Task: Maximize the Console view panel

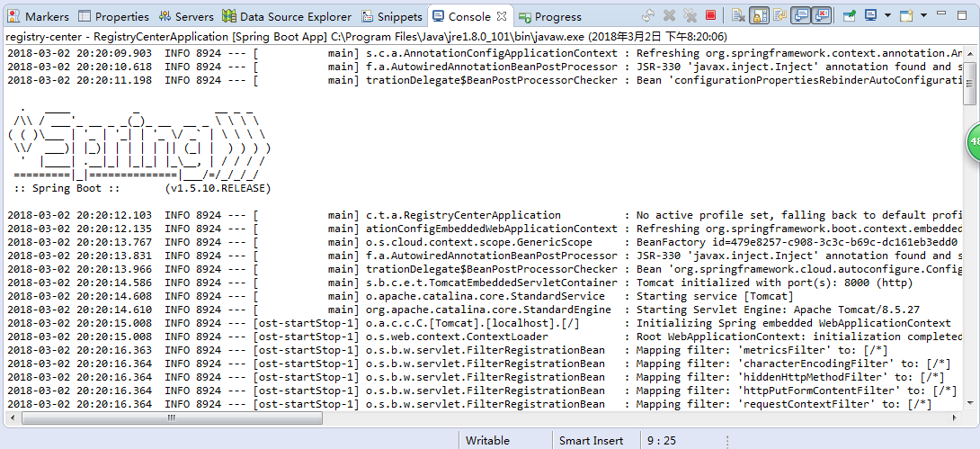Action: (964, 13)
